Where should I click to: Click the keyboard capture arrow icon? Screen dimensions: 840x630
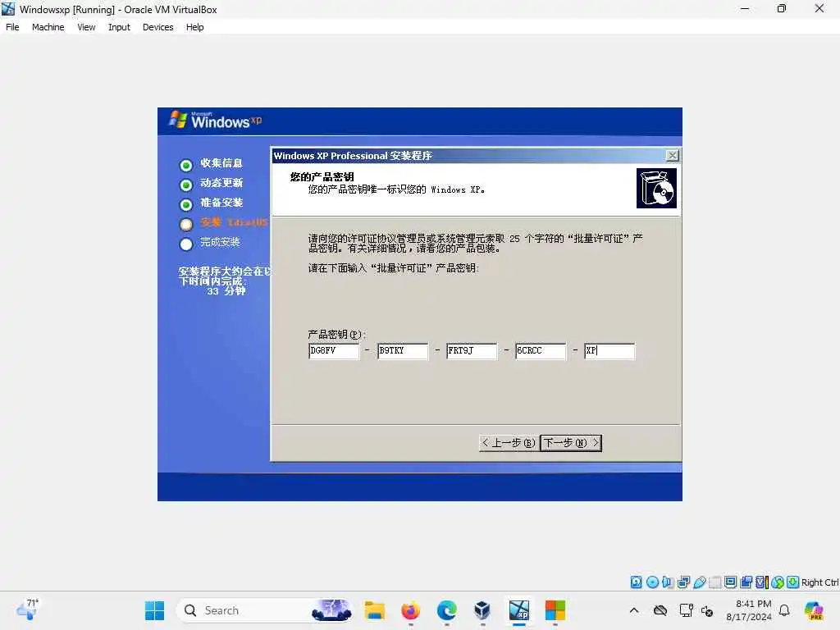click(x=793, y=582)
